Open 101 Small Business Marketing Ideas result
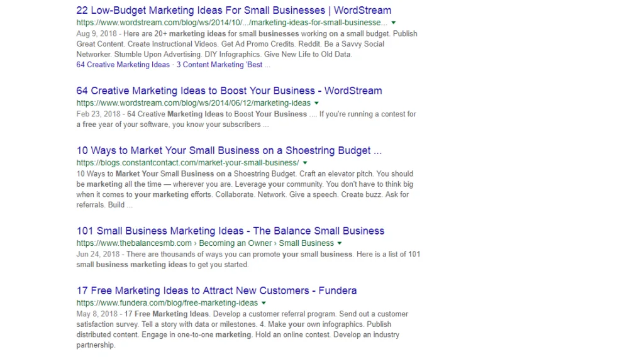Viewport: 644px width, 359px height. [x=230, y=231]
